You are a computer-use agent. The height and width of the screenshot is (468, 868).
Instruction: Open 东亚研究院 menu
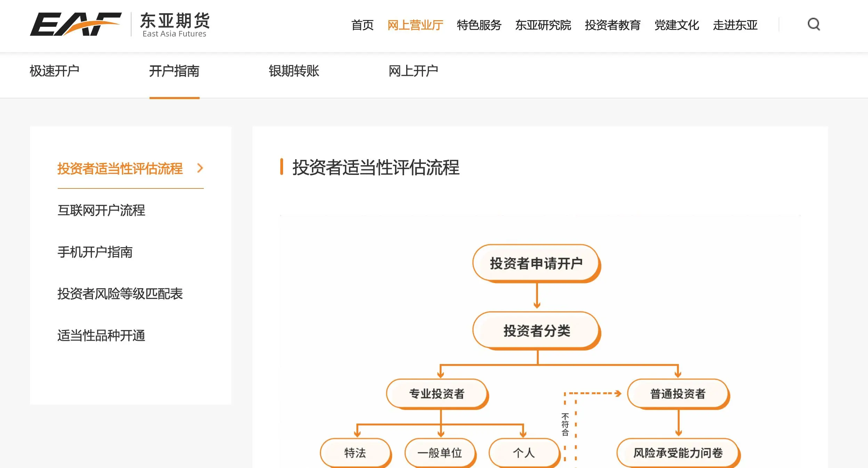click(543, 25)
